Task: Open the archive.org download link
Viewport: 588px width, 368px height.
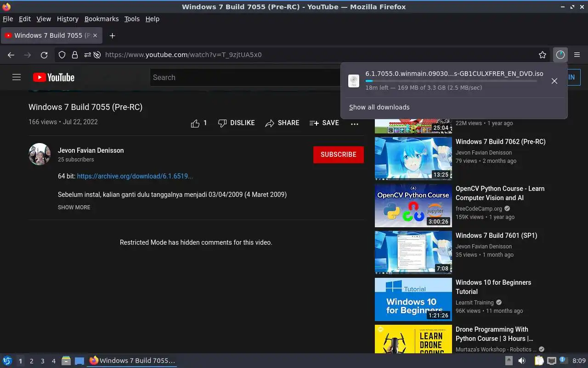Action: pos(135,176)
